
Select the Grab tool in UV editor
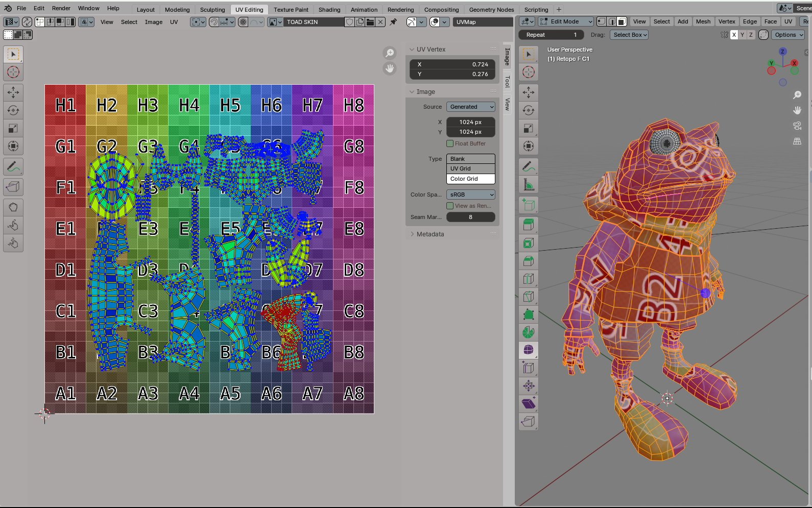pyautogui.click(x=13, y=207)
